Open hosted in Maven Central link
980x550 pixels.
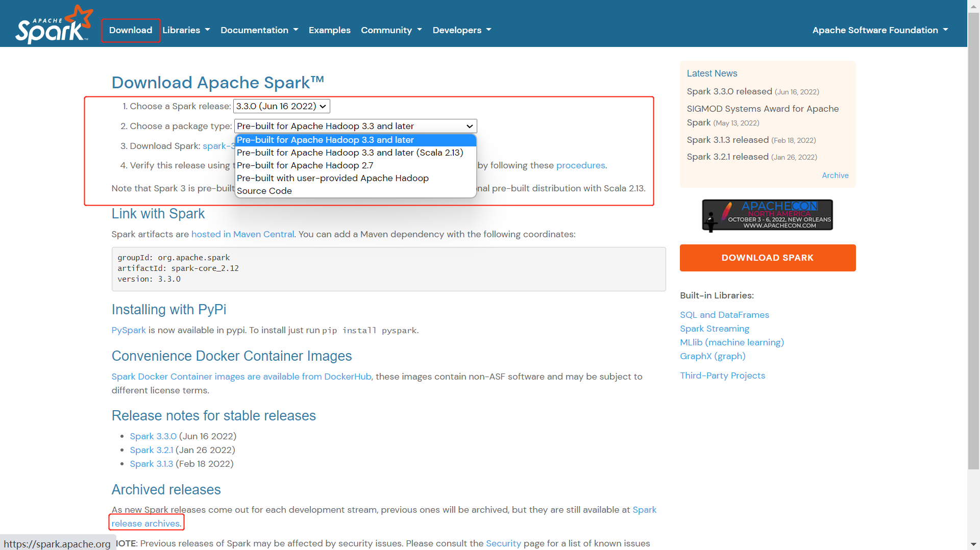(x=242, y=234)
